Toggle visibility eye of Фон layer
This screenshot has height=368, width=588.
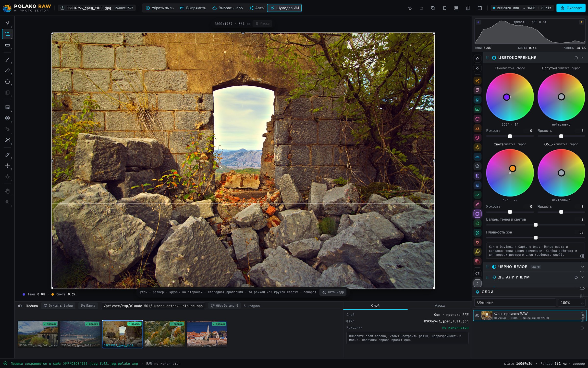click(477, 316)
